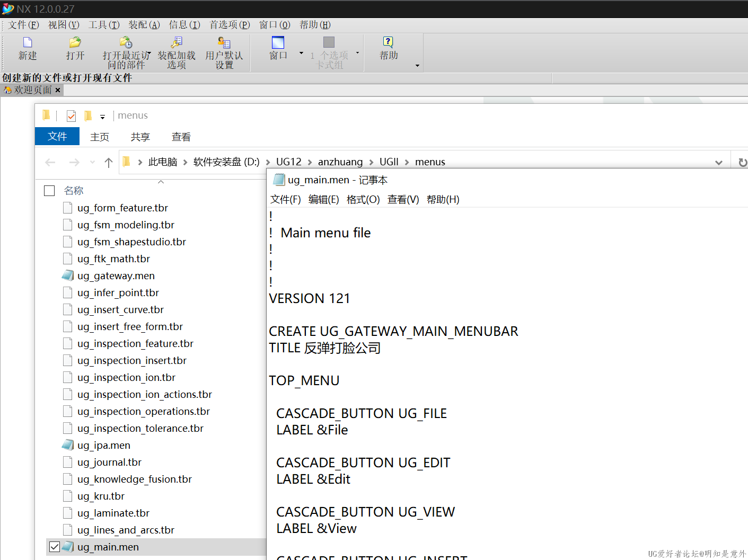Click the Notepad title bar icon
748x560 pixels.
coord(279,180)
